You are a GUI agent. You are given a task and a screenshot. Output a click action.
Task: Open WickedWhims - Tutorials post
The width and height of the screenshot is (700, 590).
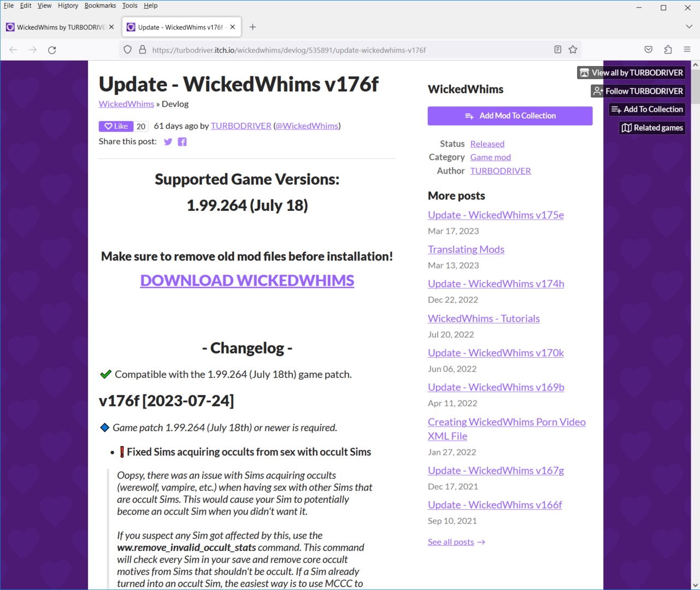tap(484, 318)
